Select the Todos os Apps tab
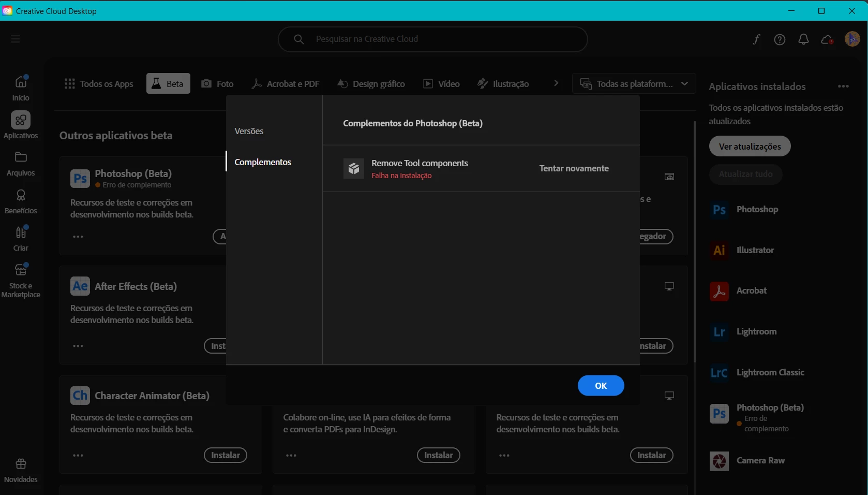868x495 pixels. click(x=98, y=83)
